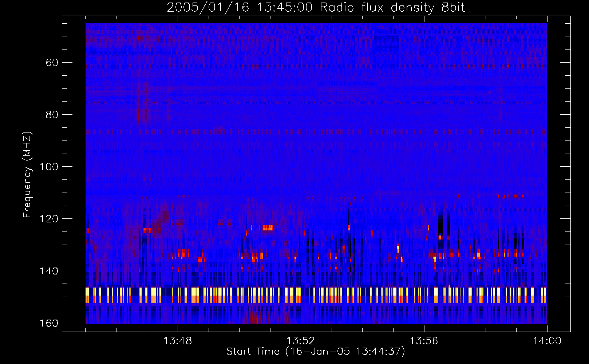
Task: Click the 80 MHz frequency tick label
Action: pos(52,115)
